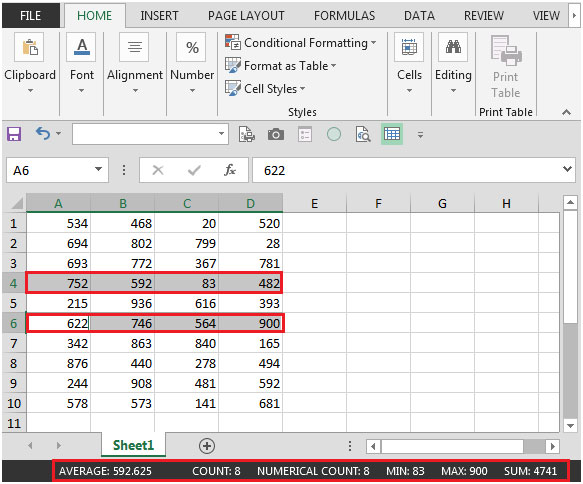Click the Format as Table icon
This screenshot has height=484, width=583.
[233, 65]
